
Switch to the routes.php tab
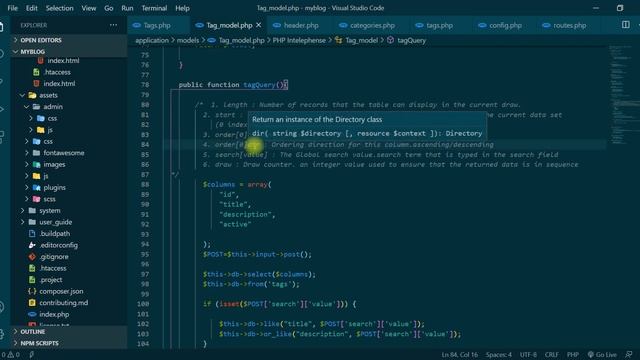pyautogui.click(x=569, y=25)
